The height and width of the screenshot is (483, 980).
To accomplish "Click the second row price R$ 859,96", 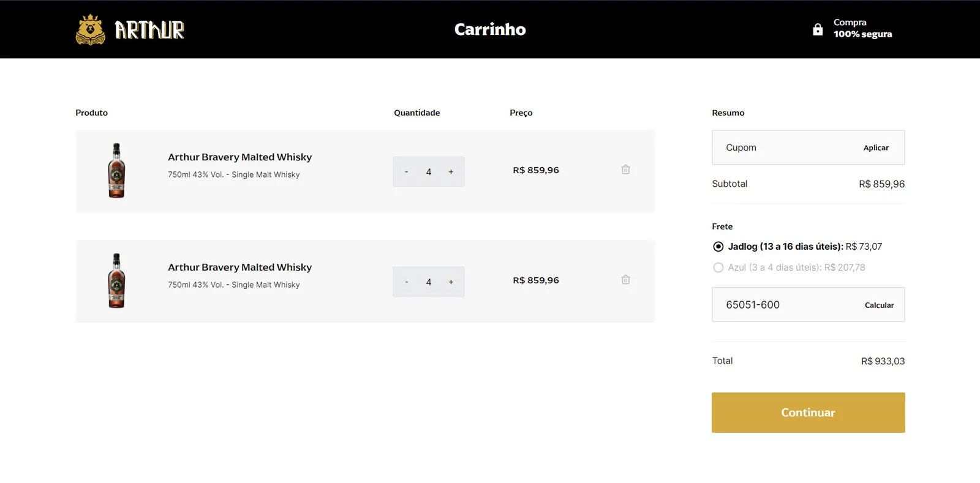I will click(x=536, y=280).
